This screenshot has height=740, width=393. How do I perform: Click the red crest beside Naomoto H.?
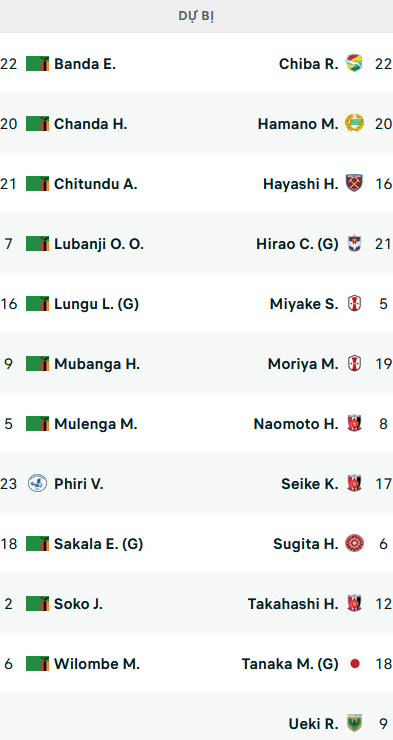click(x=354, y=424)
